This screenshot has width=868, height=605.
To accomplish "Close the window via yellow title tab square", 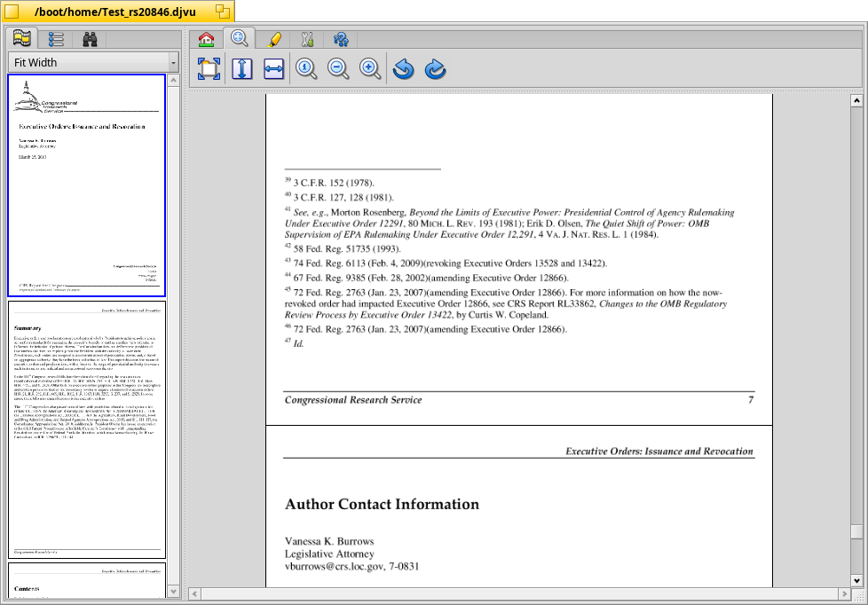I will click(11, 11).
